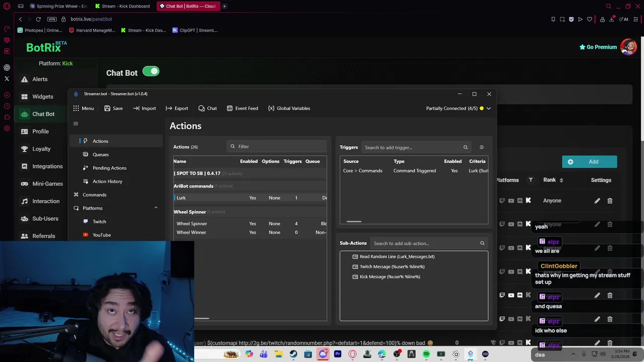Viewport: 644px width, 362px height.
Task: Sort actions by Name column header
Action: [x=180, y=161]
